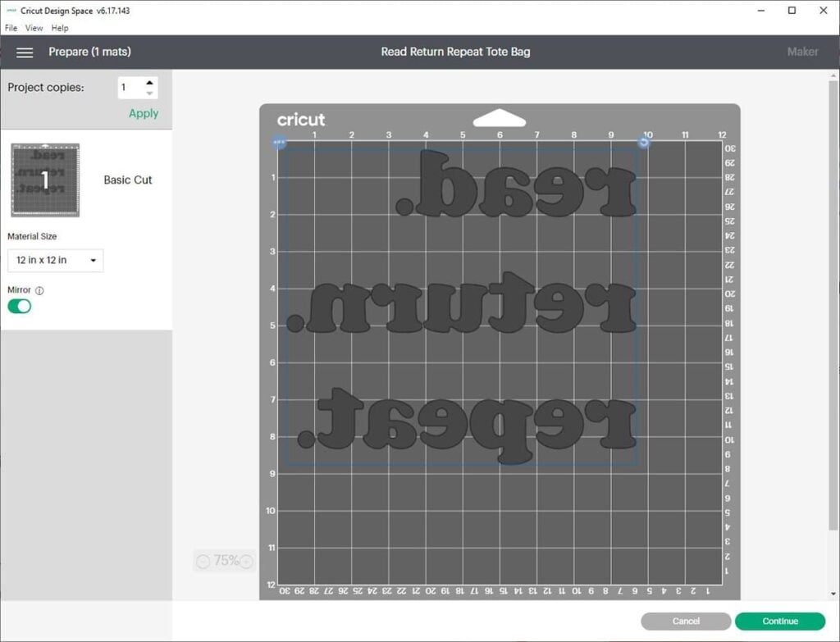Click the 'Prepare (1 mats)' heading

point(89,52)
